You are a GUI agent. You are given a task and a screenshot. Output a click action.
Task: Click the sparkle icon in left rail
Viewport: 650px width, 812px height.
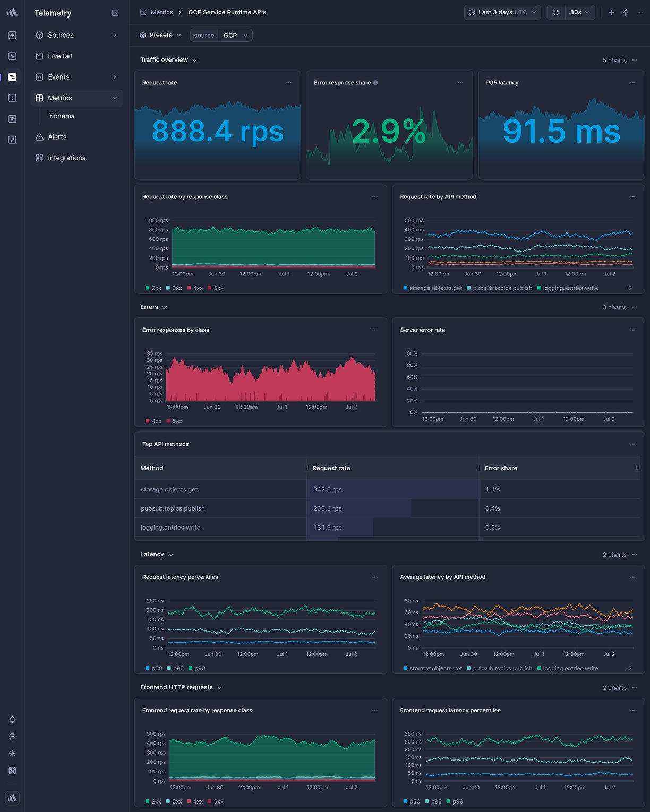12,35
